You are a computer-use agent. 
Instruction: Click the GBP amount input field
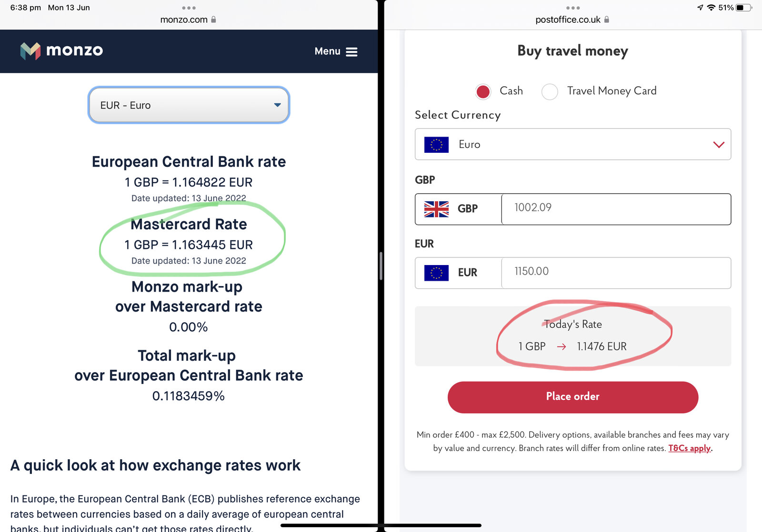pos(615,208)
